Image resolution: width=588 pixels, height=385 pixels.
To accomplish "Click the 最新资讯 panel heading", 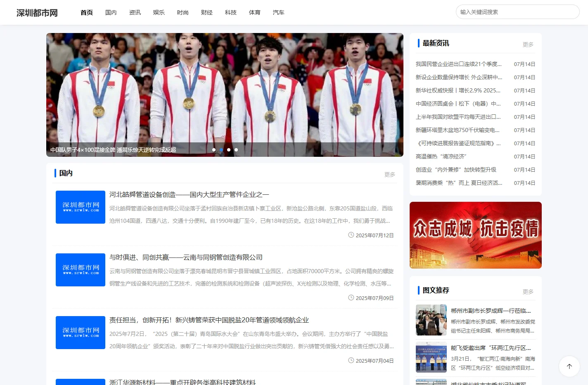I will 436,43.
